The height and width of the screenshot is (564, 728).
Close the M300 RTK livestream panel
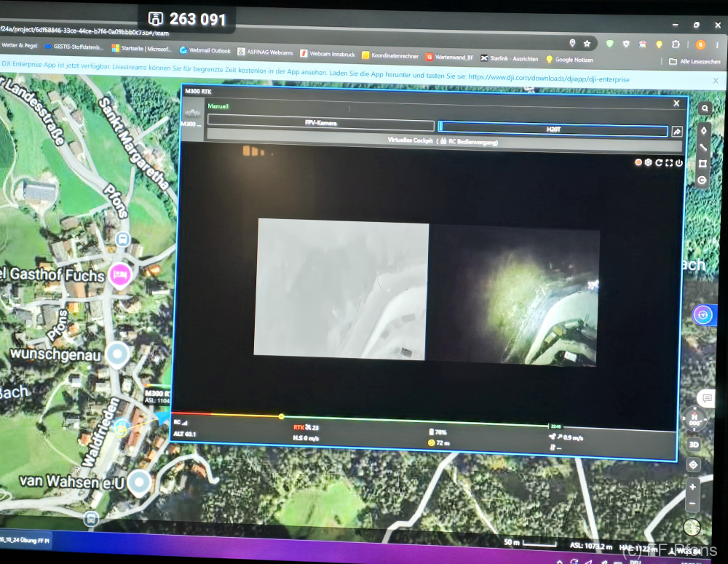[676, 103]
